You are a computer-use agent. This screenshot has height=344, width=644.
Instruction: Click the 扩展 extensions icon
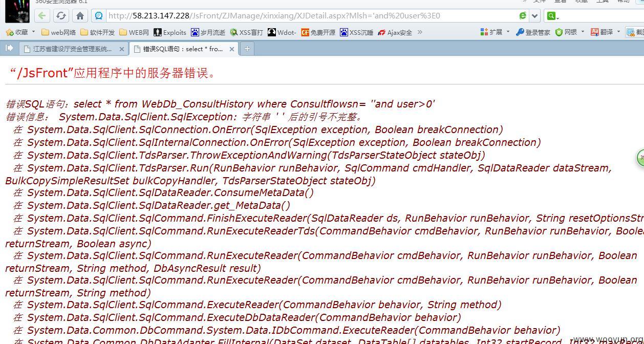click(x=491, y=32)
